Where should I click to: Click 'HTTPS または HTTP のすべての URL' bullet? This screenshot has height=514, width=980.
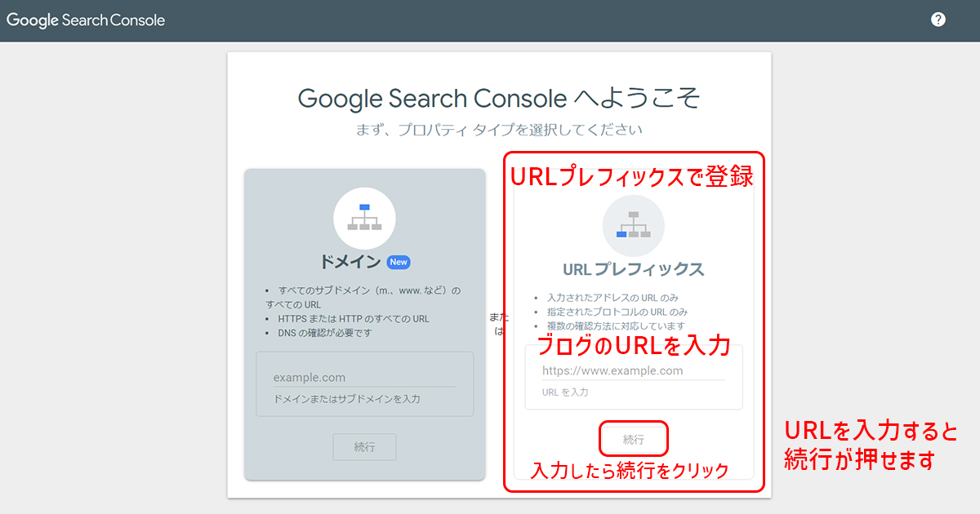pos(354,318)
